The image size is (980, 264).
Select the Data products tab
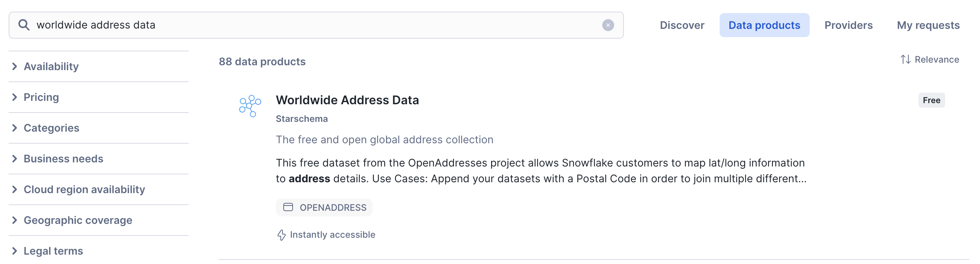point(764,25)
